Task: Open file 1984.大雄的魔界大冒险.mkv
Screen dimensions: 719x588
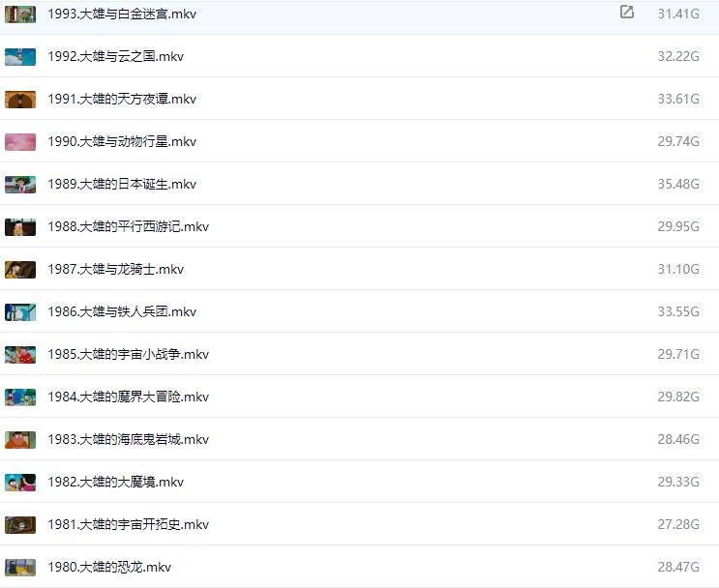Action: coord(128,397)
